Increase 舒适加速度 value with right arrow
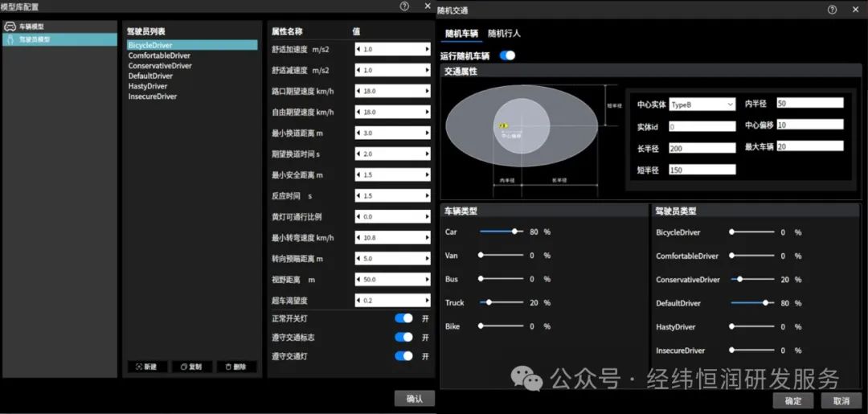868x414 pixels. 427,49
